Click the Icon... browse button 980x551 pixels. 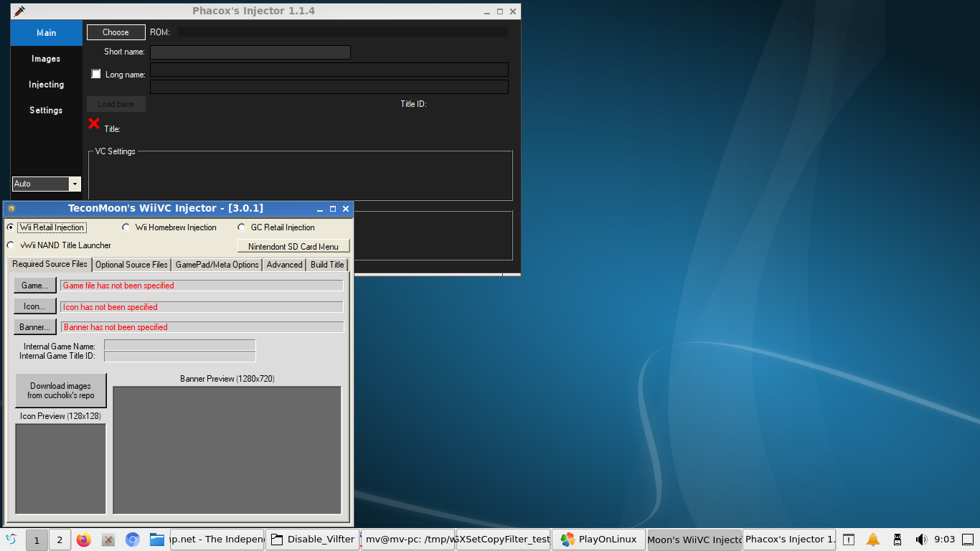(x=35, y=306)
